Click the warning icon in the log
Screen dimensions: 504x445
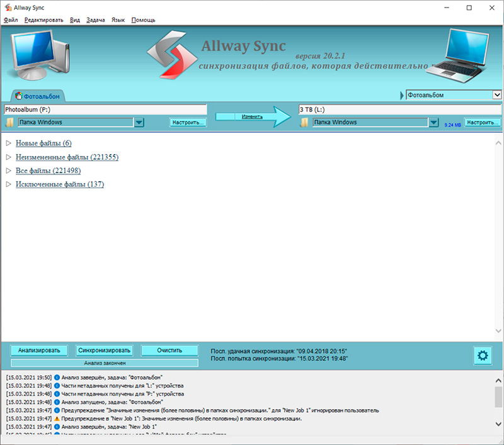57,419
